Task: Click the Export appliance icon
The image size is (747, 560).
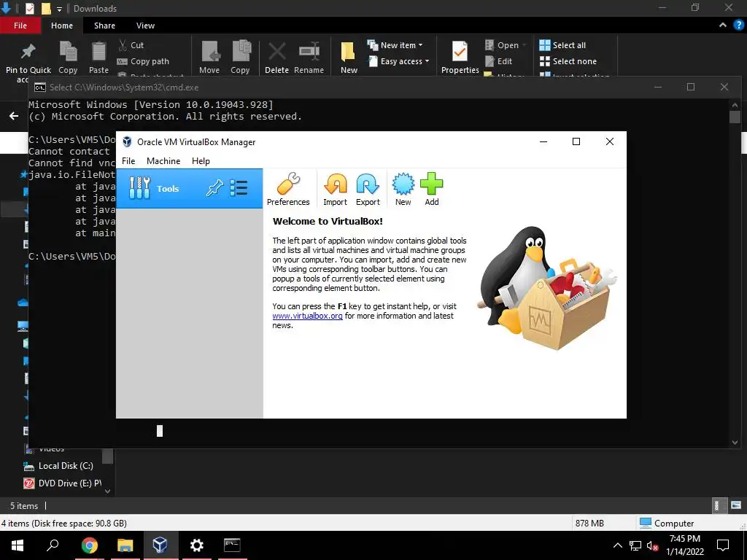Action: (x=368, y=189)
